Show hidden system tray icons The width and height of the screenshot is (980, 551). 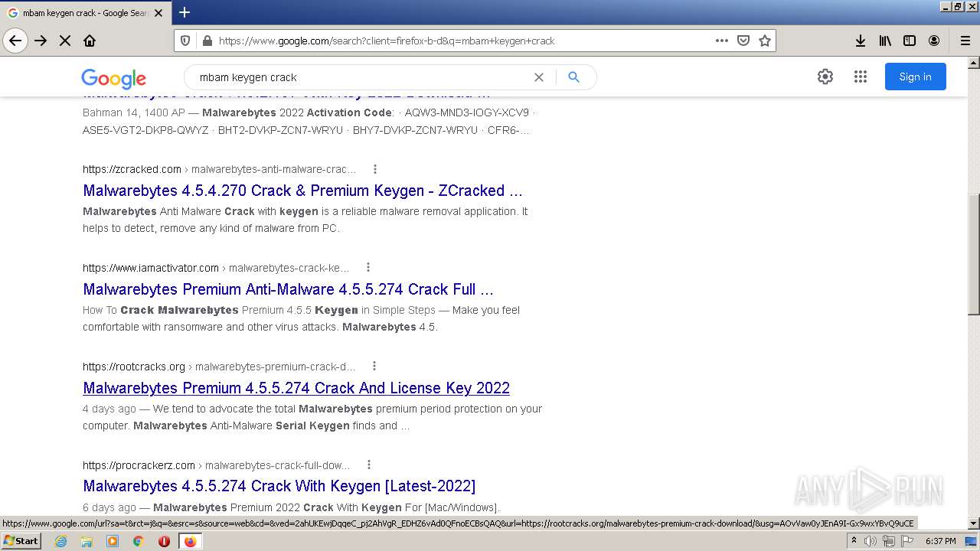pos(854,541)
